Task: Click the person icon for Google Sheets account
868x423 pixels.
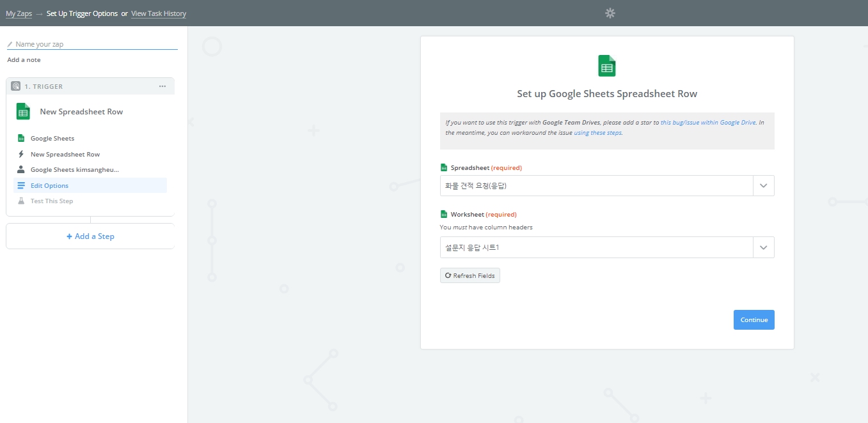Action: (21, 170)
